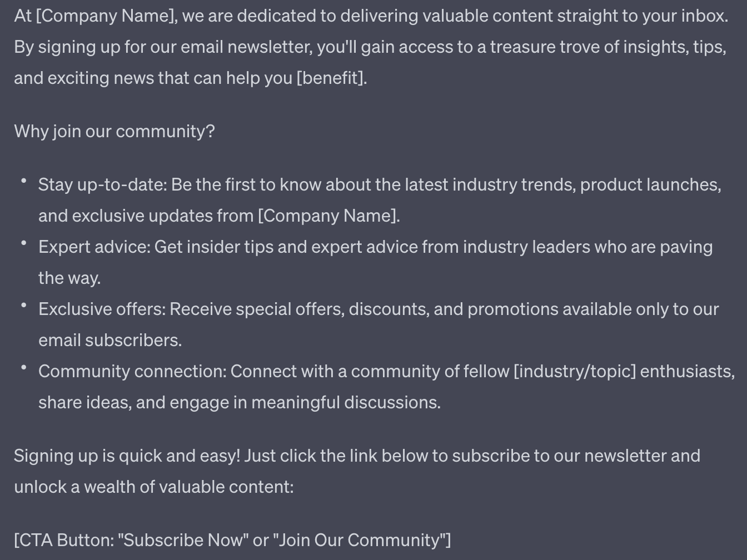Image resolution: width=747 pixels, height=560 pixels.
Task: Click the bullet dot before "Stay up-to-date"
Action: pos(24,181)
